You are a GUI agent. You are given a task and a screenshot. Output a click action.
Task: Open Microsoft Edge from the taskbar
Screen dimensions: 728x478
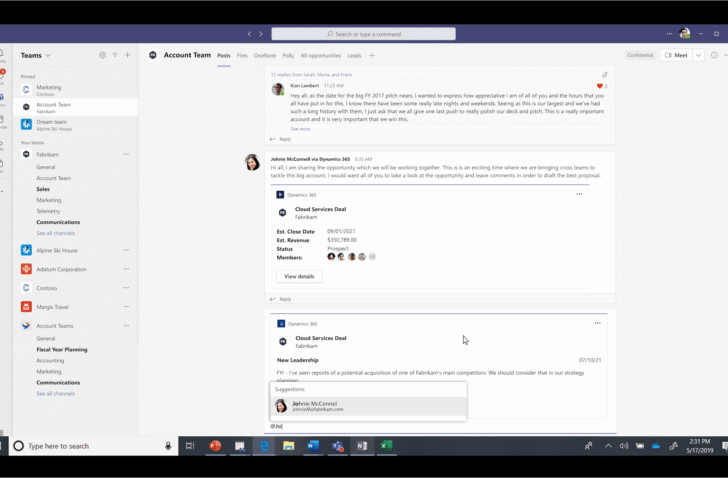coord(264,446)
